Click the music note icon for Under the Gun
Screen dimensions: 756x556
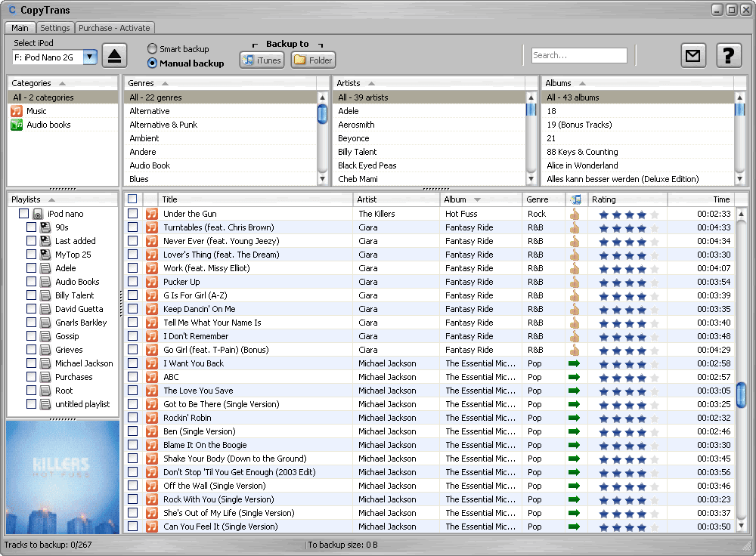coord(152,214)
